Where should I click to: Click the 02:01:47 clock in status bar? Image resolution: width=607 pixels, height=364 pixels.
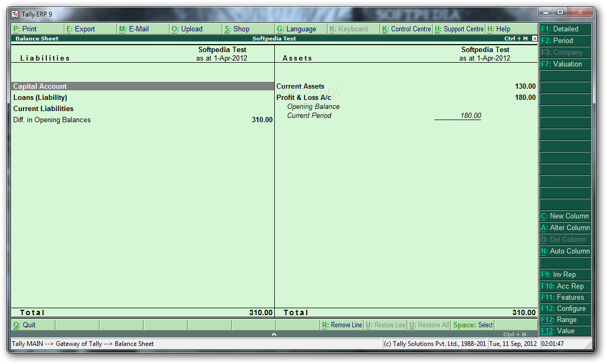click(x=552, y=343)
